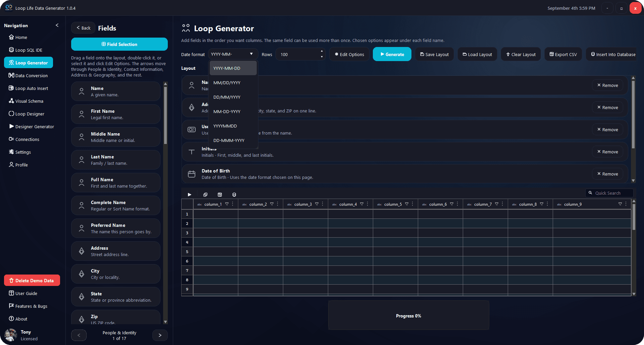Screen dimensions: 644x345
Task: Click the Quick Search field
Action: click(x=609, y=193)
